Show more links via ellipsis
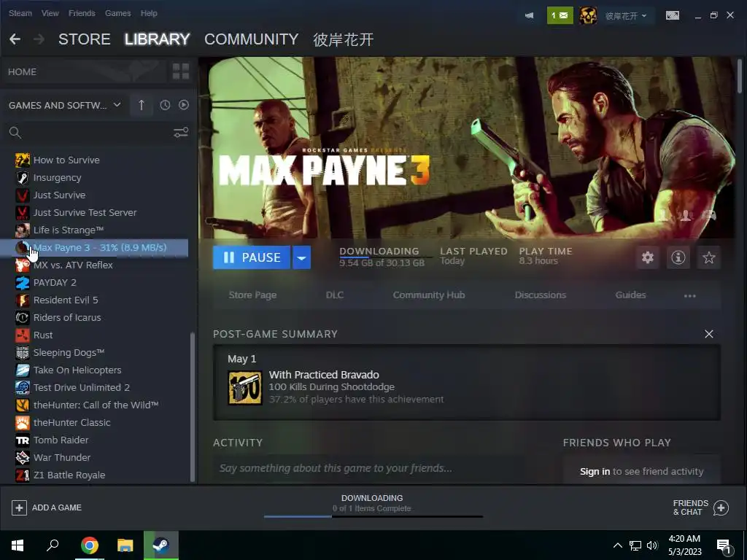Viewport: 747px width, 560px height. (x=689, y=296)
